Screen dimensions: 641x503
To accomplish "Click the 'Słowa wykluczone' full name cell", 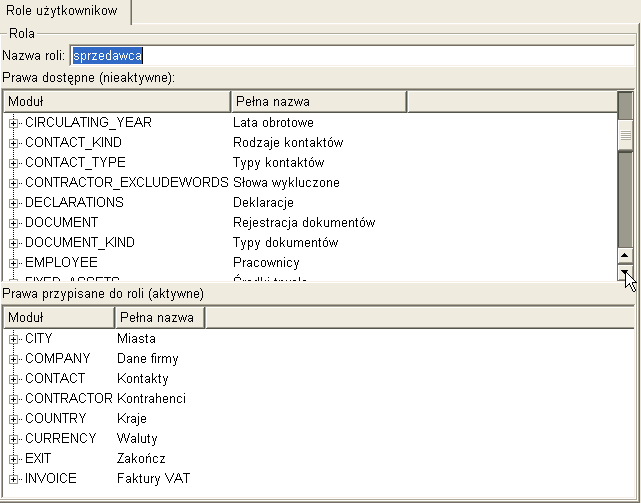I will pos(286,183).
